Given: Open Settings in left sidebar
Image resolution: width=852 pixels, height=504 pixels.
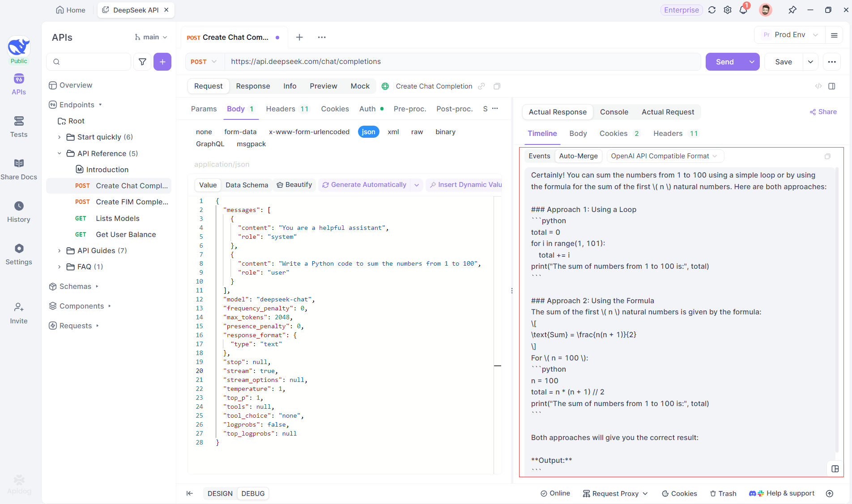Looking at the screenshot, I should (19, 254).
